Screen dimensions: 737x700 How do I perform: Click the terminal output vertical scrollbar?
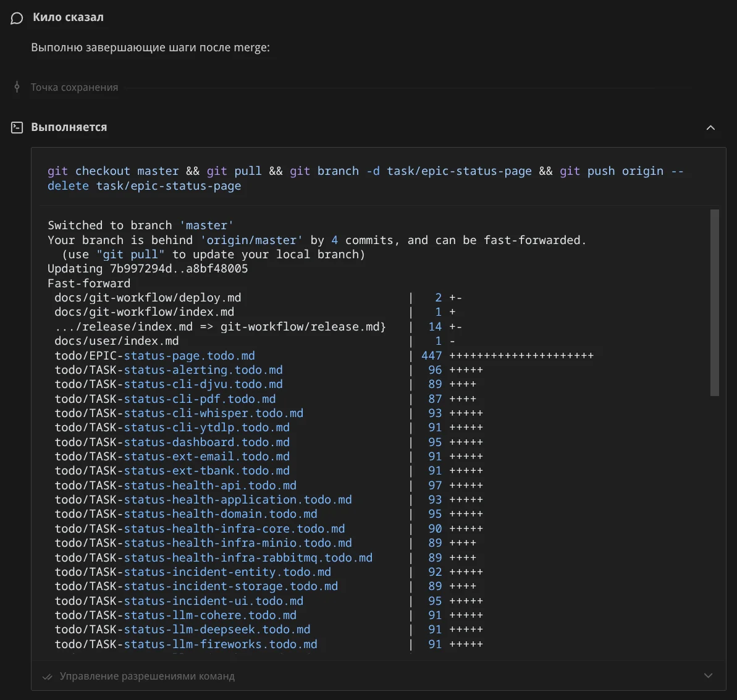[714, 302]
